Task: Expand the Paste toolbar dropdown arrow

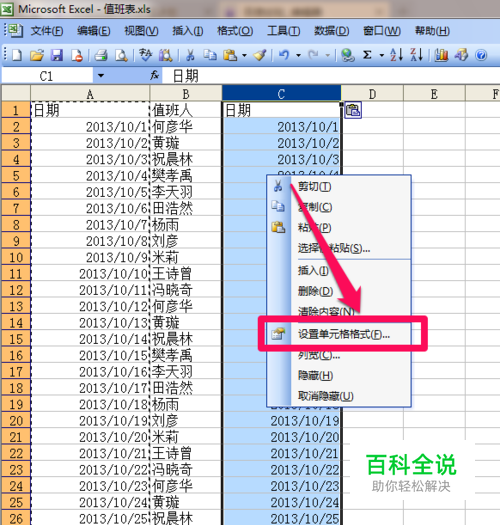Action: (x=244, y=55)
